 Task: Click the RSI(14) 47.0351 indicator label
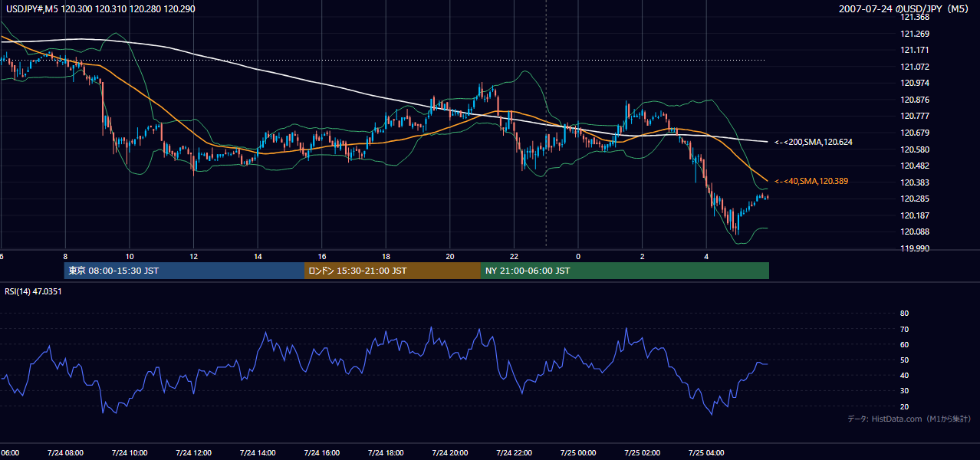(33, 291)
